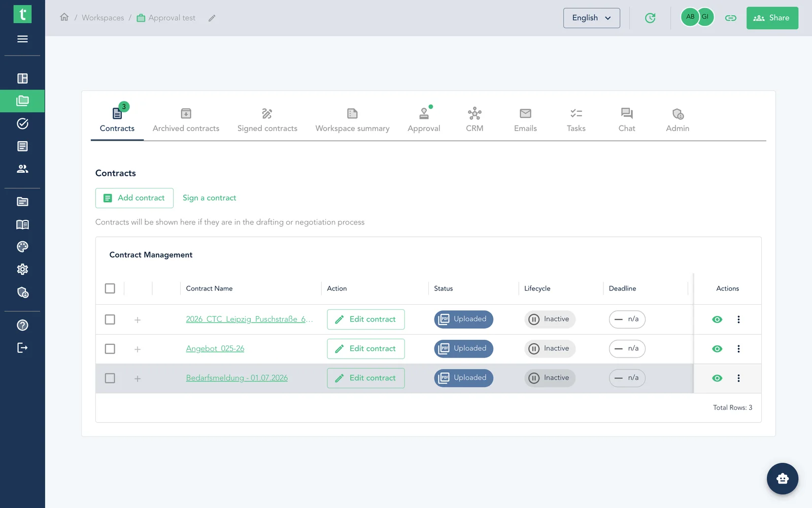Click Edit contract for Bedarfsmeldung

point(366,378)
